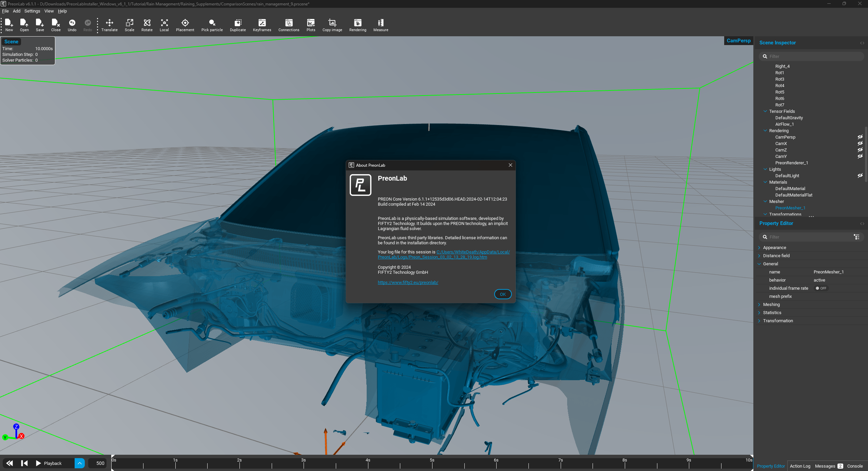Open the session log file link
The width and height of the screenshot is (868, 471).
(444, 254)
